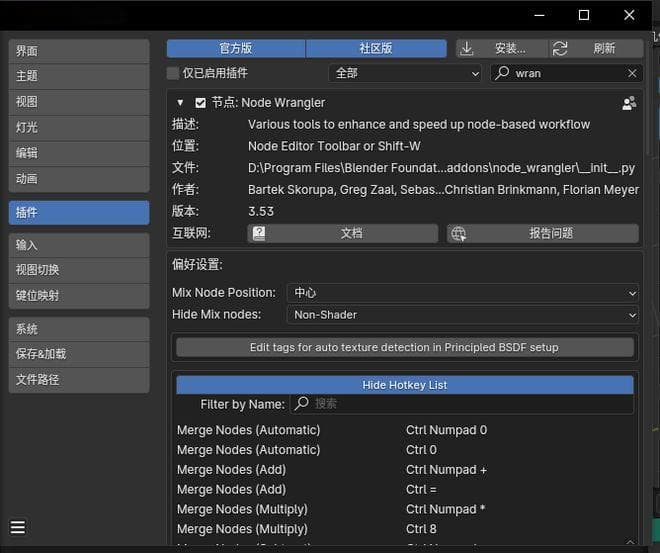This screenshot has height=553, width=660.
Task: Click Hide Hotkey List button
Action: pyautogui.click(x=405, y=385)
